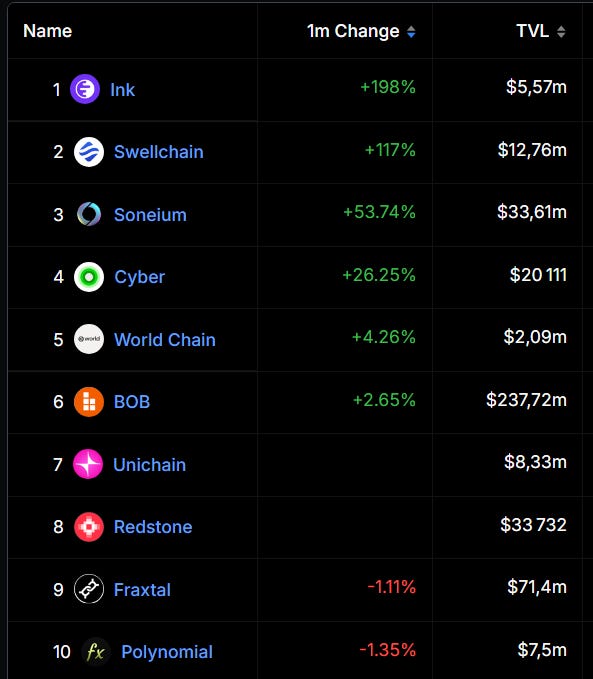The height and width of the screenshot is (679, 593).
Task: Click the Soneium ring logo icon
Action: 89,214
